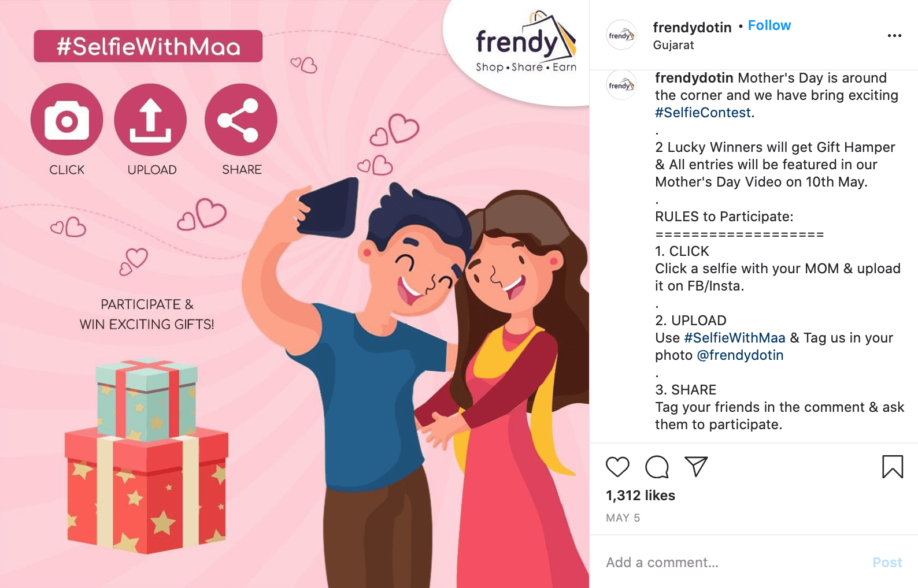
Task: Open frendydotin avatar beside the caption
Action: pos(621,85)
